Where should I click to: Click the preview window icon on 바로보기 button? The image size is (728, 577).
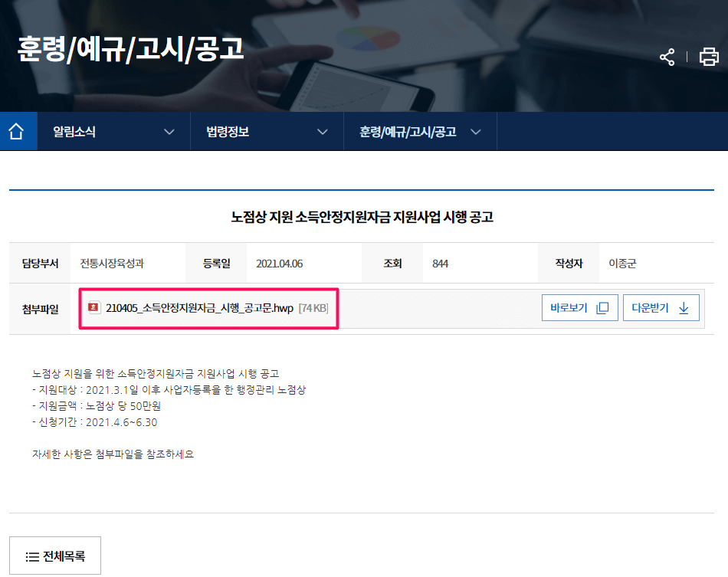603,307
